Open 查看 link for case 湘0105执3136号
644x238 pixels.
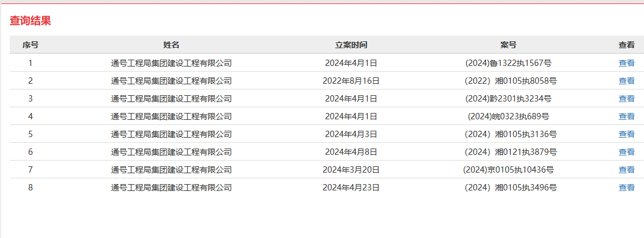click(x=626, y=134)
